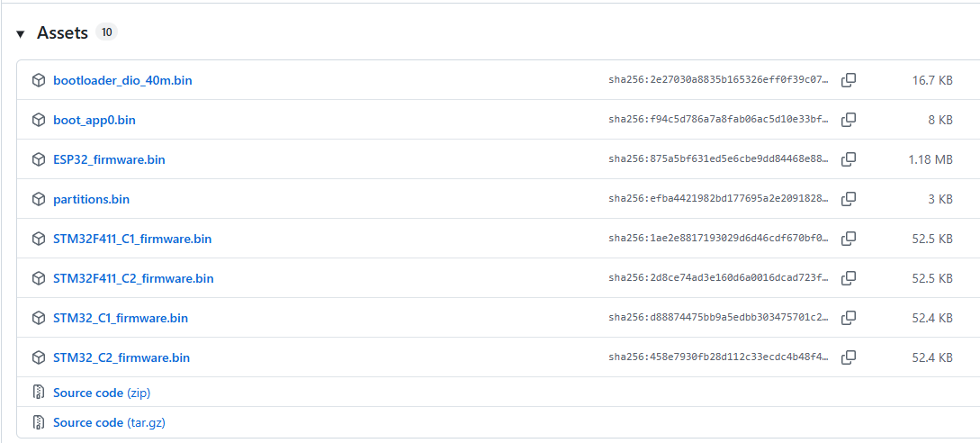Download STM32F411_C2_firmware.bin
This screenshot has width=980, height=443.
click(x=133, y=278)
